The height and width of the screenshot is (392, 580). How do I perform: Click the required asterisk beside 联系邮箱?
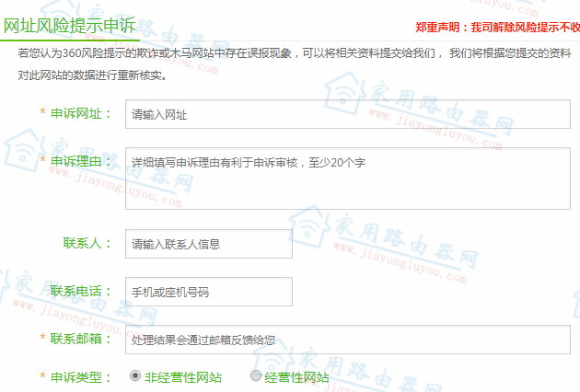[x=41, y=338]
